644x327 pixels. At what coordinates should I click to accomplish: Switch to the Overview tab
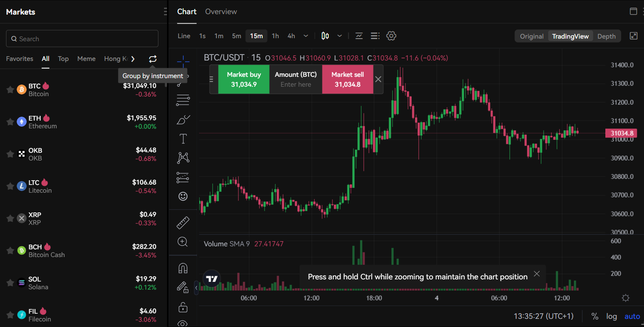click(x=221, y=12)
